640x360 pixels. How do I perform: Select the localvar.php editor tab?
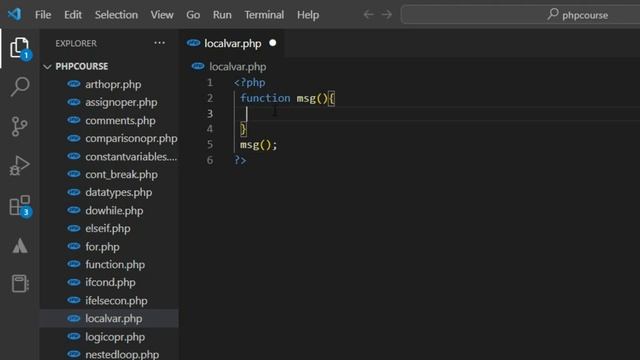coord(232,43)
